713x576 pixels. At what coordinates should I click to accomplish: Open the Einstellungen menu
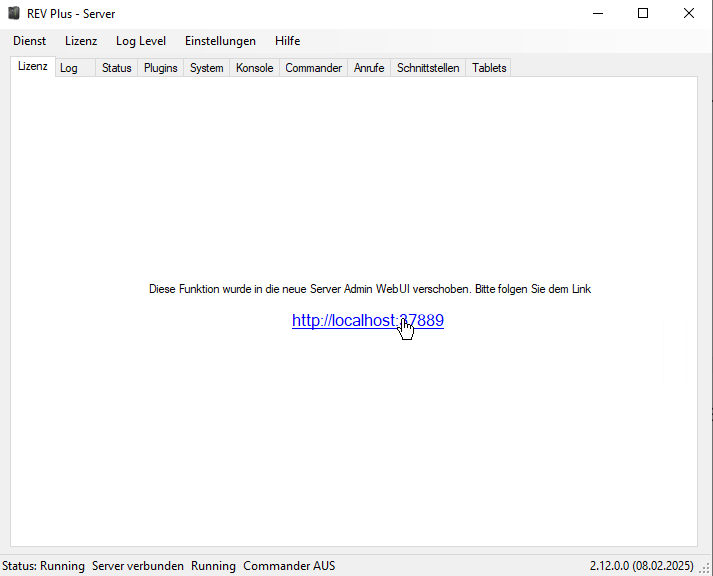point(220,41)
